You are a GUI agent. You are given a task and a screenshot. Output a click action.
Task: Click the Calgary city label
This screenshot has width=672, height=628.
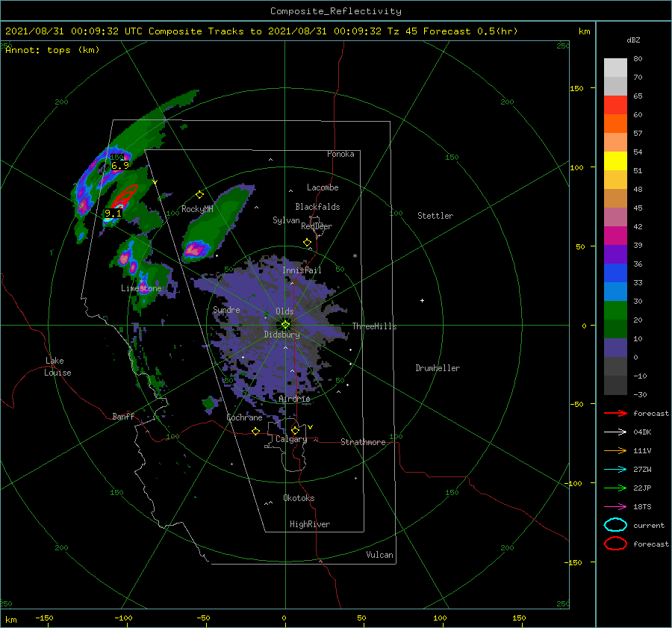(x=291, y=439)
